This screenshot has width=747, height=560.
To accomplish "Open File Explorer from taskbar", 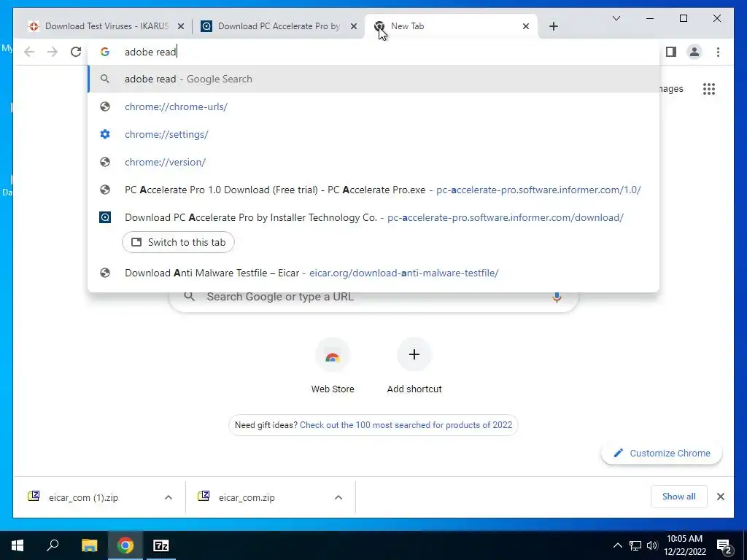I will [x=89, y=545].
